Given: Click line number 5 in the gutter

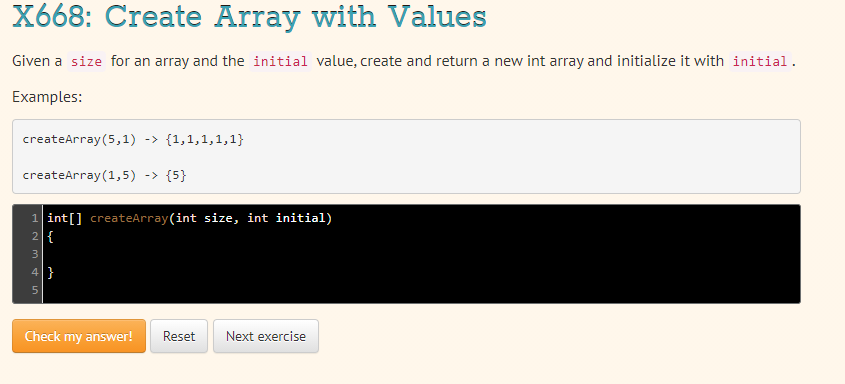Looking at the screenshot, I should (34, 290).
